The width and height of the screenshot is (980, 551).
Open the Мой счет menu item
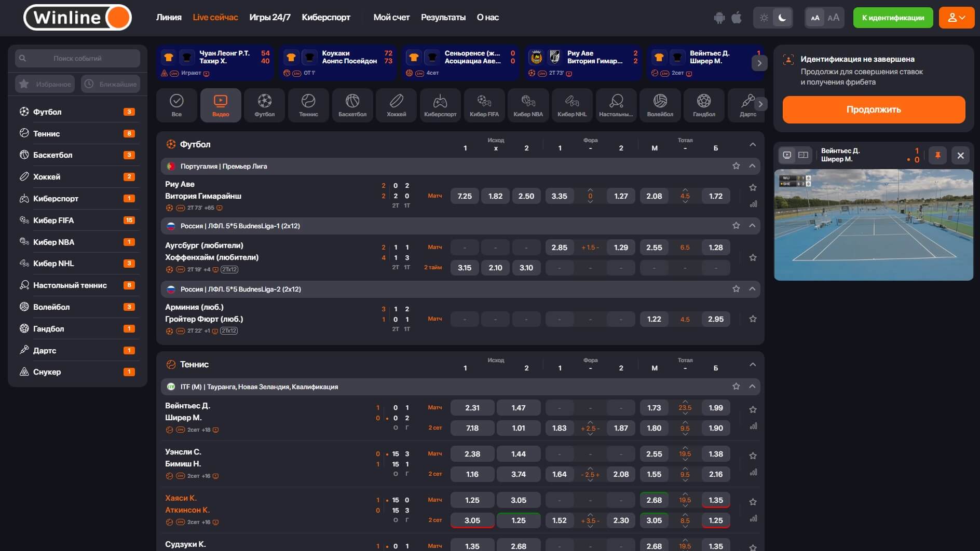[x=391, y=17]
